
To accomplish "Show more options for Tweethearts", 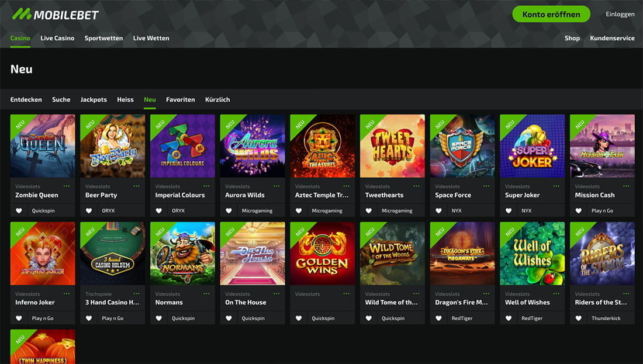I will click(416, 186).
